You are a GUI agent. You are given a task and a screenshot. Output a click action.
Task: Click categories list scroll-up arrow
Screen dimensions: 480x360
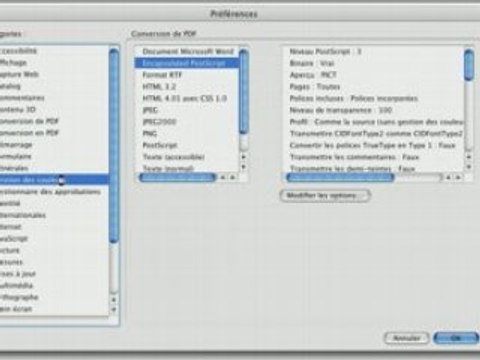click(114, 300)
